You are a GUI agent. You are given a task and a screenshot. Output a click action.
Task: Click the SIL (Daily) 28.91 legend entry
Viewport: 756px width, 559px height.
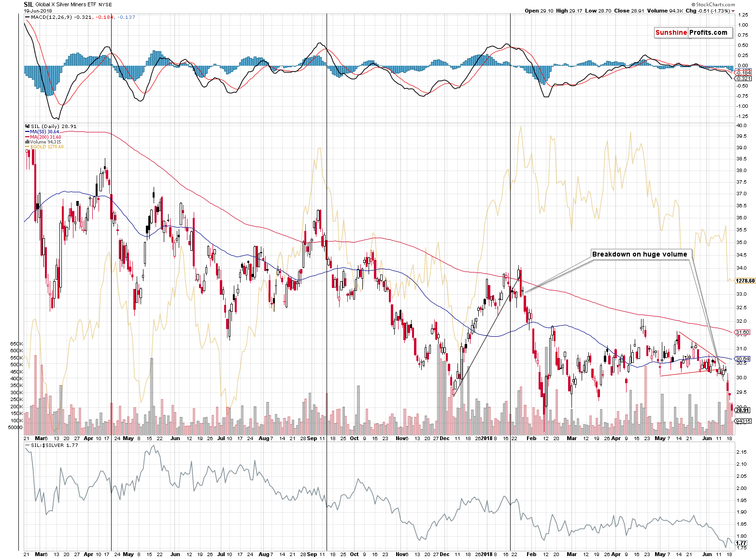[51, 126]
